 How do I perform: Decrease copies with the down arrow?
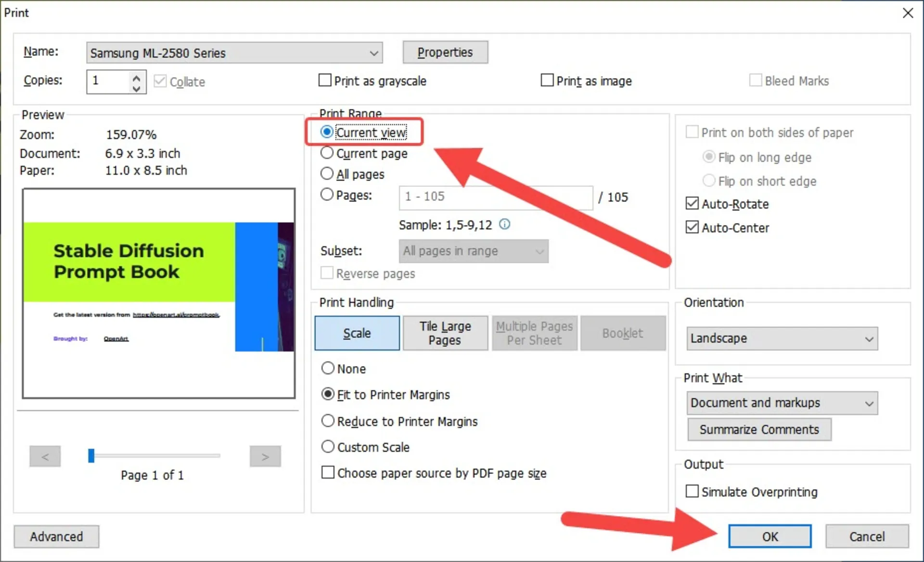[137, 88]
